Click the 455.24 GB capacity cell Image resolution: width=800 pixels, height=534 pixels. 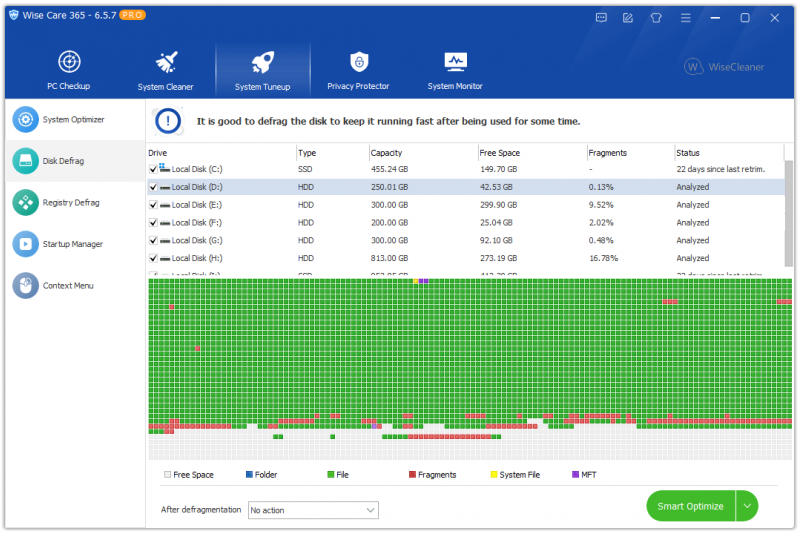point(389,169)
